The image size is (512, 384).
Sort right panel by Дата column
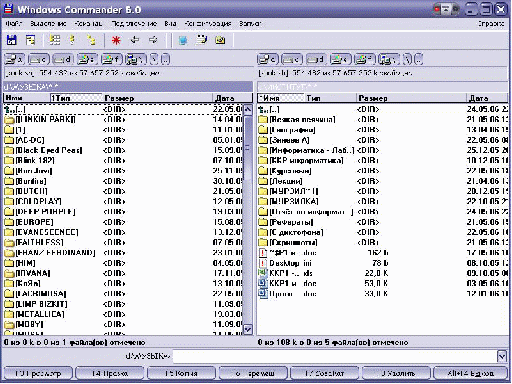(x=487, y=98)
